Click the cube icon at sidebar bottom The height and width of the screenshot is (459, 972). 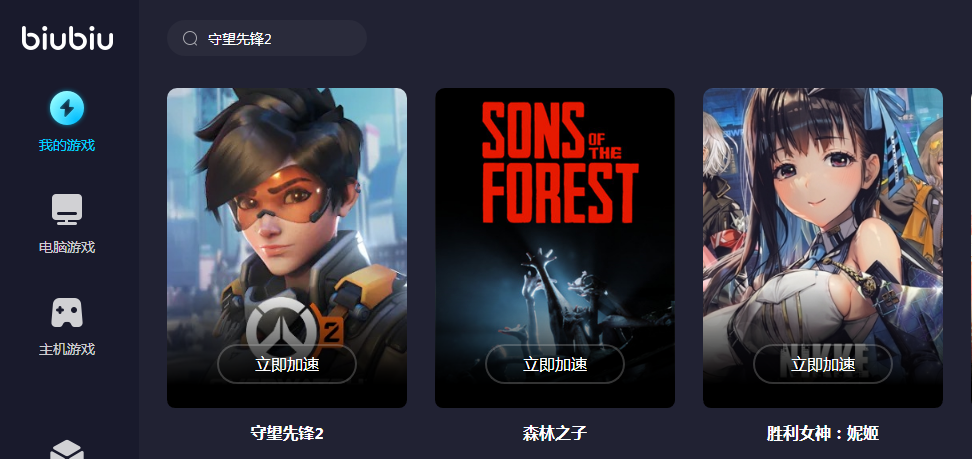tap(67, 450)
